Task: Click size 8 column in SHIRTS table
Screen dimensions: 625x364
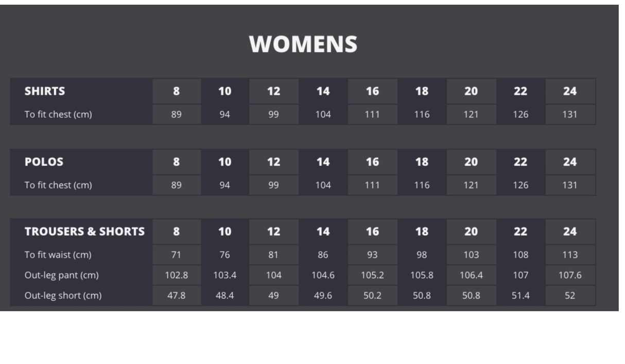Action: [x=176, y=91]
